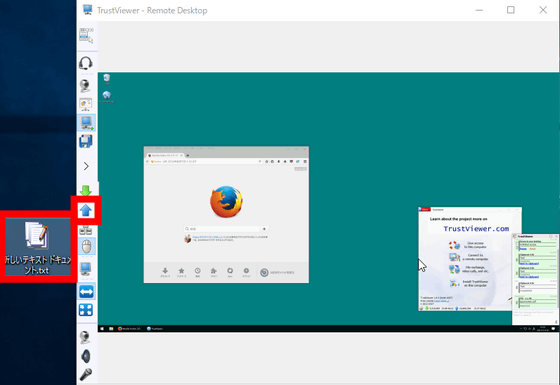This screenshot has height=385, width=560.
Task: Click the upper webcam icon in sidebar
Action: [x=85, y=86]
